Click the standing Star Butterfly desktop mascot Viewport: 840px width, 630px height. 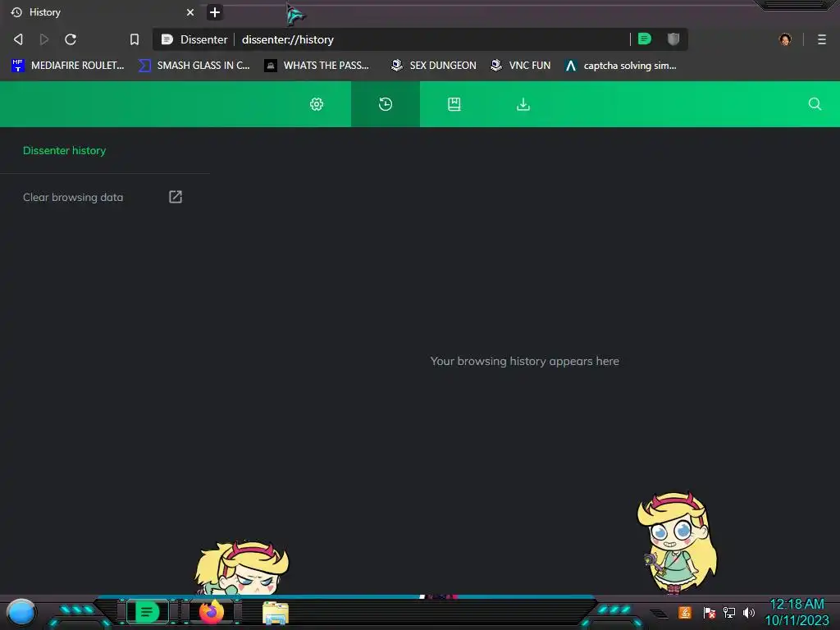678,543
